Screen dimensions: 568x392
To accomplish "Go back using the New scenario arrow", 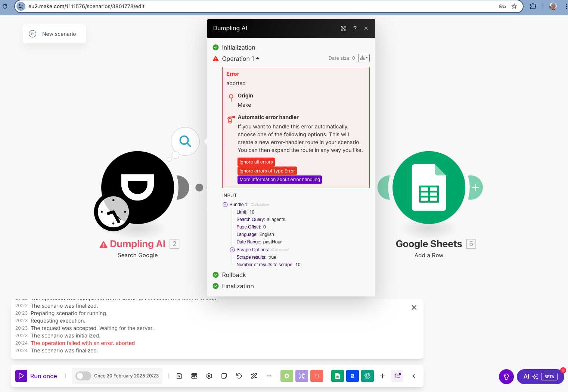I will coord(32,34).
